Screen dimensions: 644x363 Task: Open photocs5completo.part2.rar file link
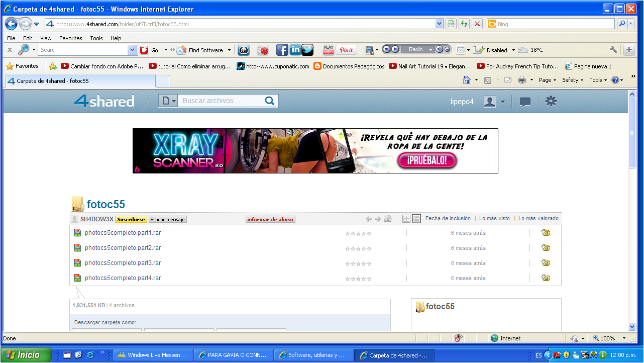123,248
